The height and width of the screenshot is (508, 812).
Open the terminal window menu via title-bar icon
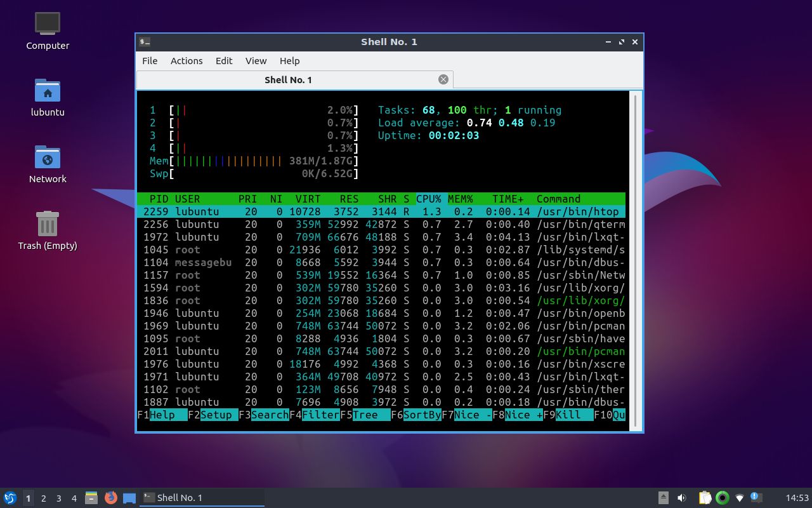(144, 41)
